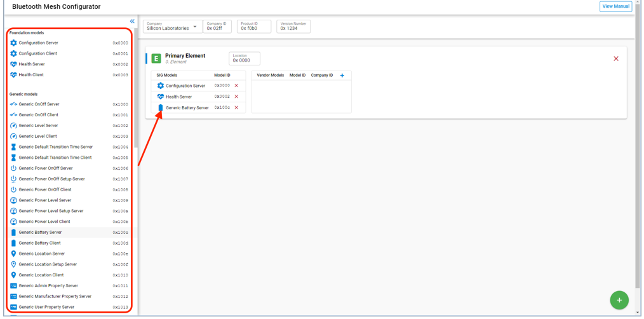Select Generic Battery Client in model list
Image resolution: width=644 pixels, height=319 pixels.
(x=40, y=243)
